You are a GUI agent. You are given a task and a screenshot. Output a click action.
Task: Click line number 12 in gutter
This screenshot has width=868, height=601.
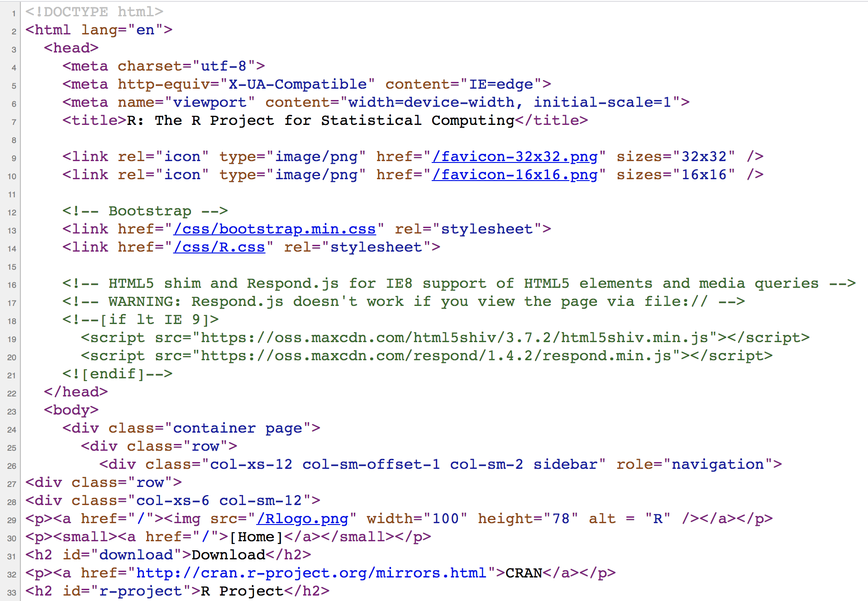point(12,213)
